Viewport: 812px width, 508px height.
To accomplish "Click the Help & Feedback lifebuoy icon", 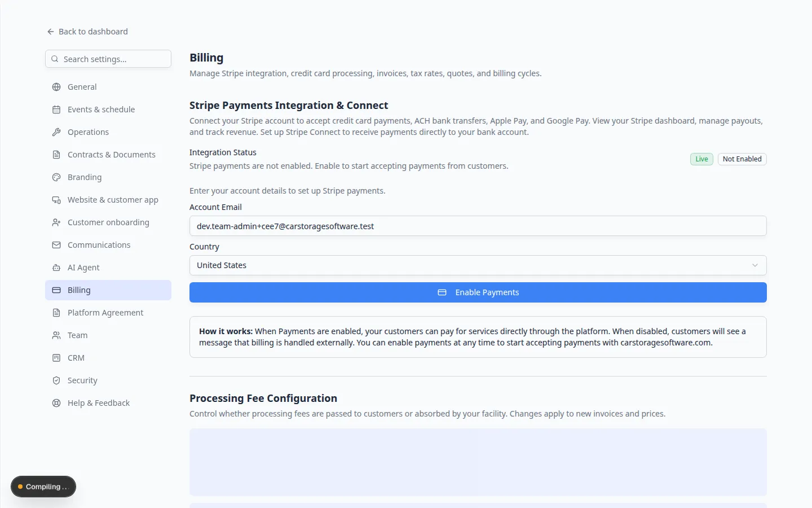I will 56,403.
